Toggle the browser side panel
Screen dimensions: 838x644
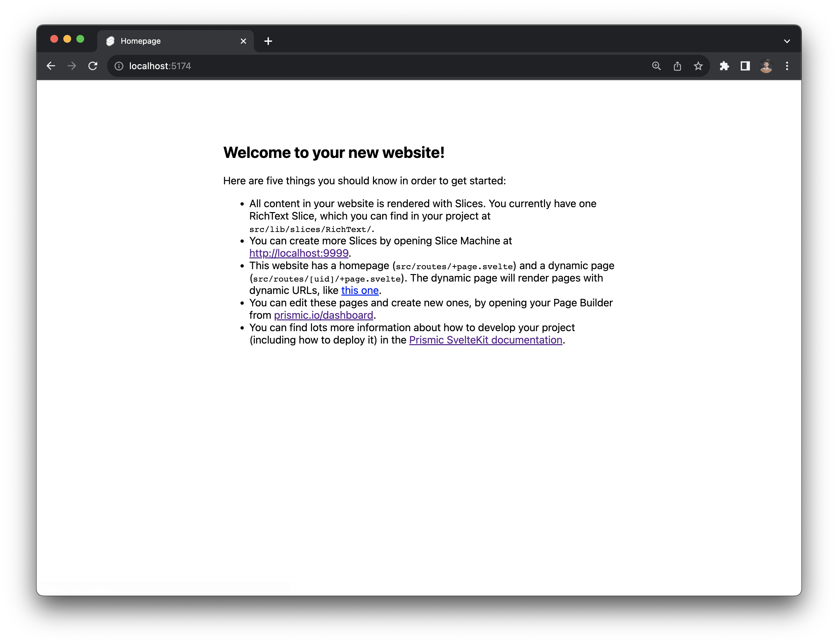point(745,66)
